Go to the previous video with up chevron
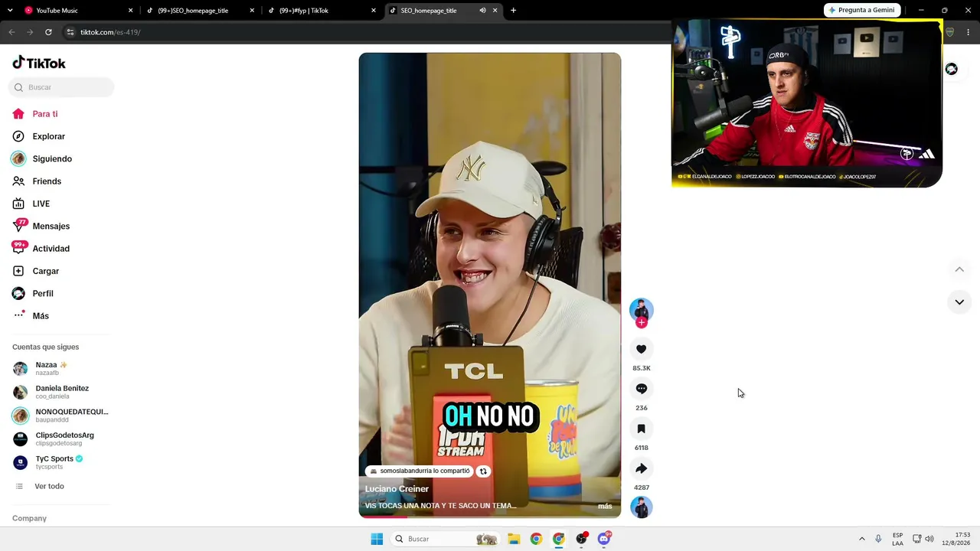The width and height of the screenshot is (980, 551). (x=959, y=269)
